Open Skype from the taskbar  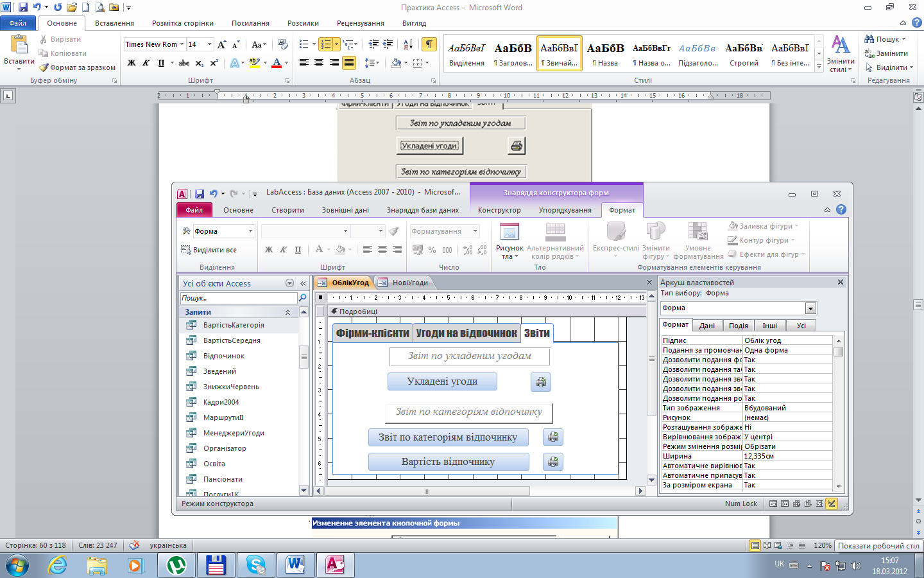(x=255, y=565)
